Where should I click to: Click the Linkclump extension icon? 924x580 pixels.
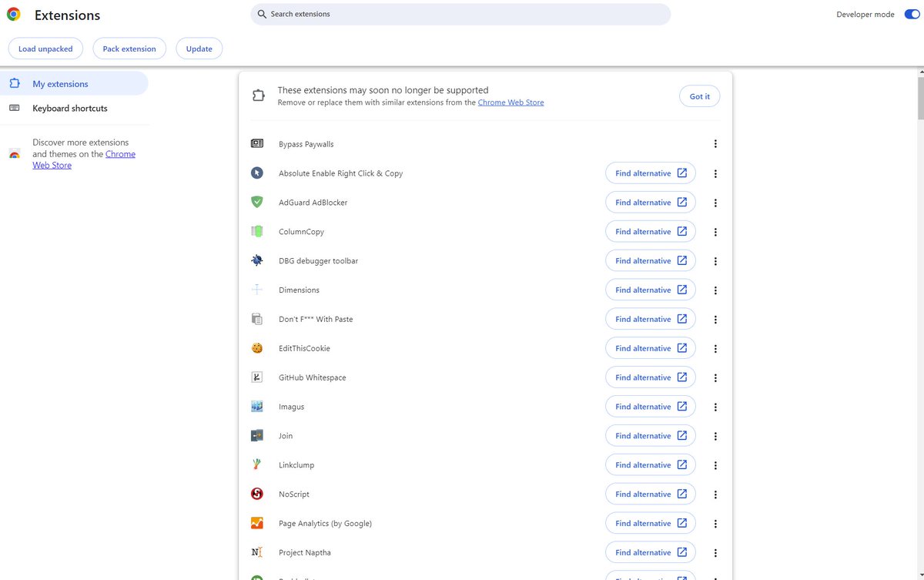257,465
